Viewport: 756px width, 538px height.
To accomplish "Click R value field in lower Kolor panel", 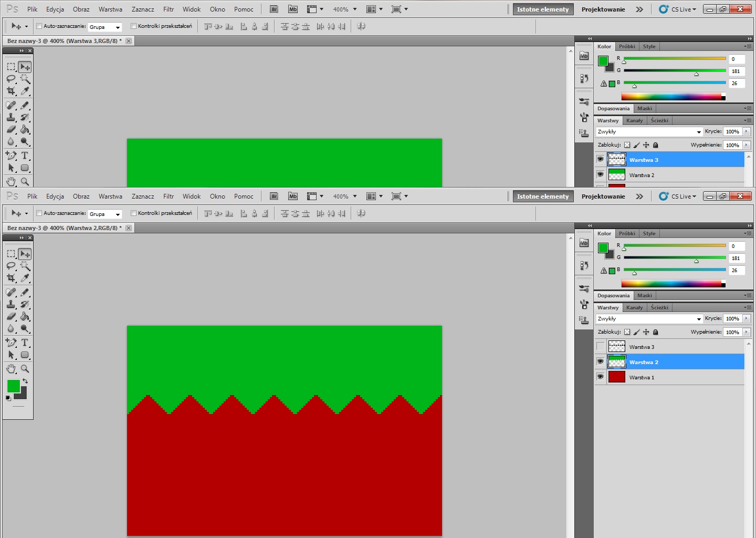I will click(737, 246).
